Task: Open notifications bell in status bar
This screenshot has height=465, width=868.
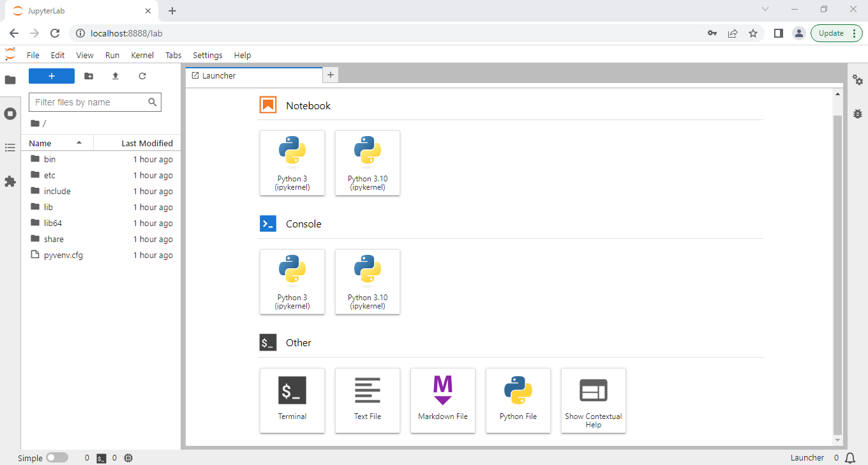Action: tap(849, 458)
